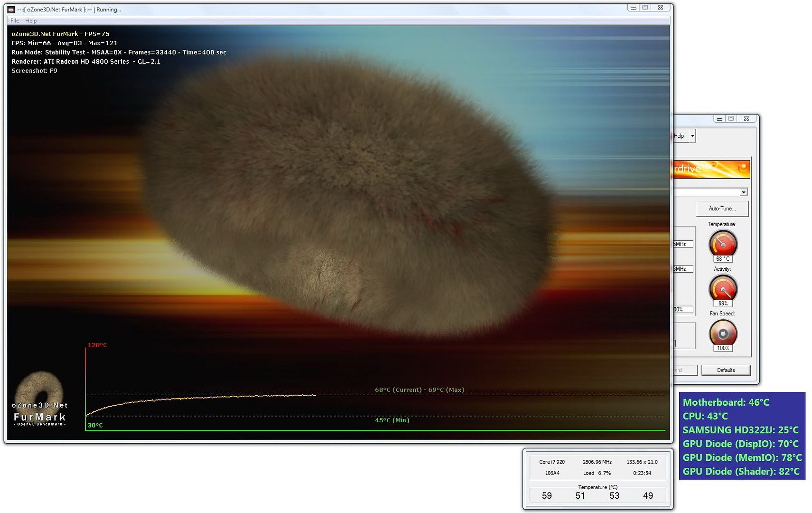Click the core temperature value 59
The width and height of the screenshot is (812, 513).
pyautogui.click(x=547, y=495)
